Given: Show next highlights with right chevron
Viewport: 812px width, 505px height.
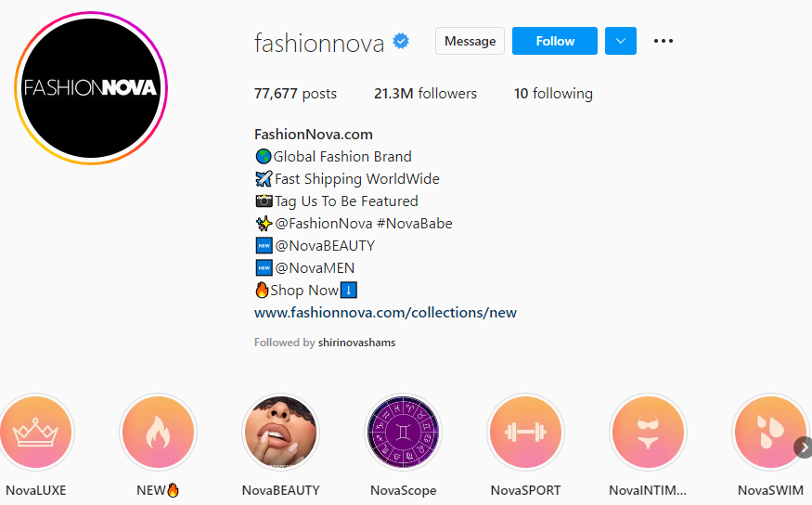Looking at the screenshot, I should (x=804, y=448).
